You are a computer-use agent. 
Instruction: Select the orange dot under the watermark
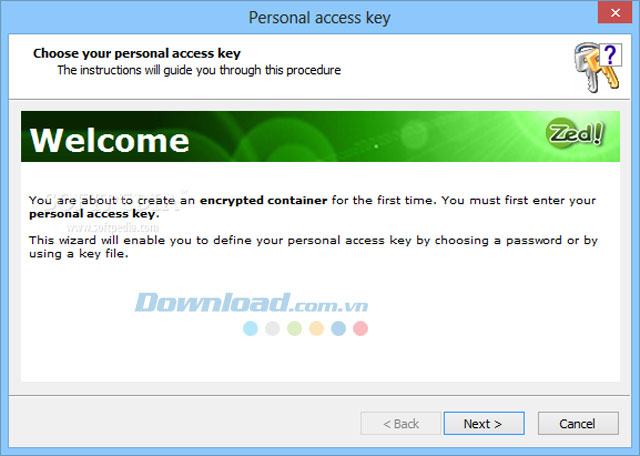pyautogui.click(x=316, y=328)
